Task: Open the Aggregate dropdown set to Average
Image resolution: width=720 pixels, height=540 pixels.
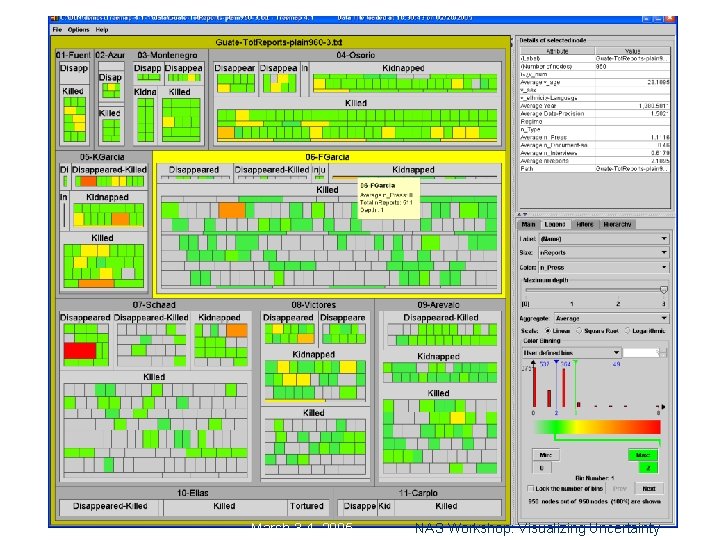Action: click(x=610, y=318)
